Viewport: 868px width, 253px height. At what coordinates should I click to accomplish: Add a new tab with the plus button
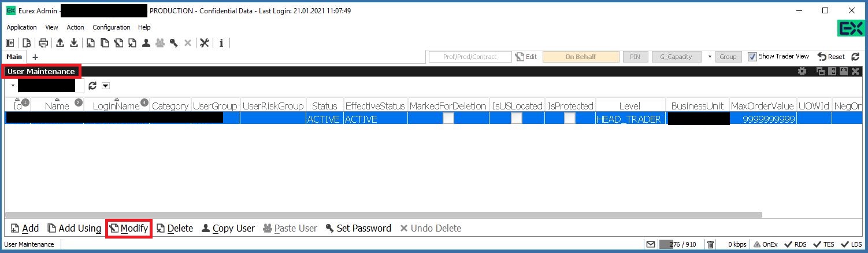[35, 57]
